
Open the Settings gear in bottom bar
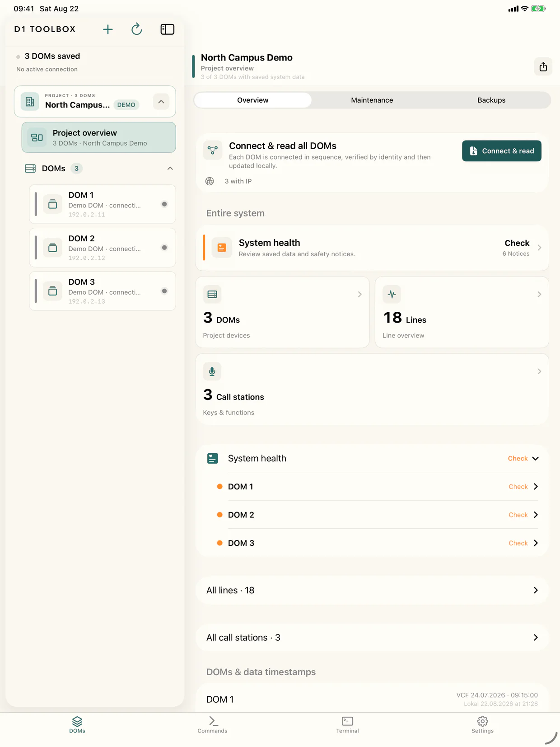(x=482, y=724)
